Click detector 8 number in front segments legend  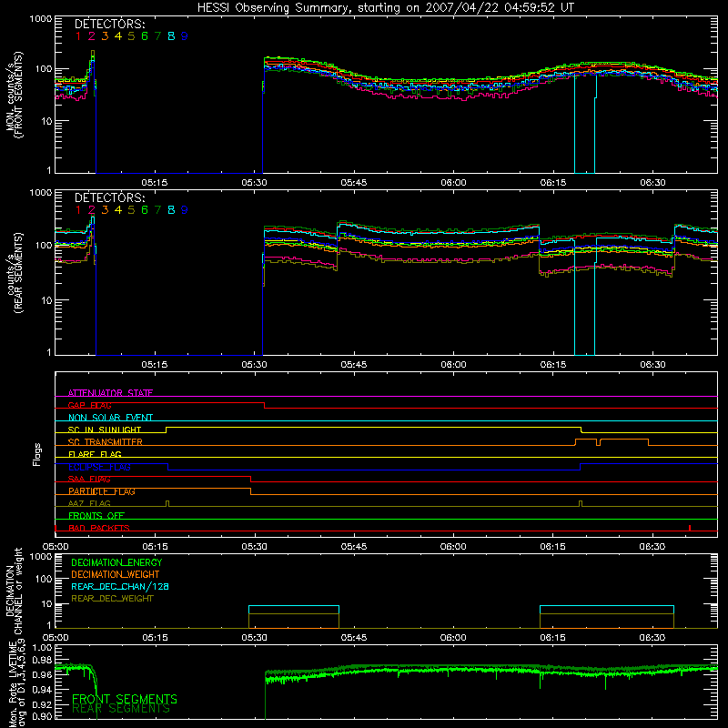[x=171, y=36]
